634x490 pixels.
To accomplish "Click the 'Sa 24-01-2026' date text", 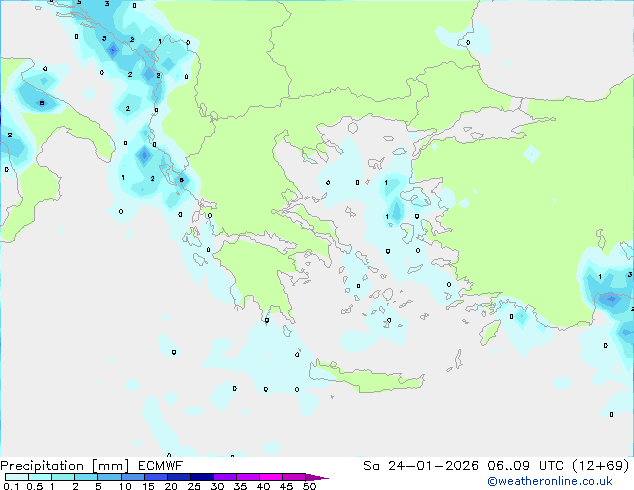I will [x=421, y=466].
